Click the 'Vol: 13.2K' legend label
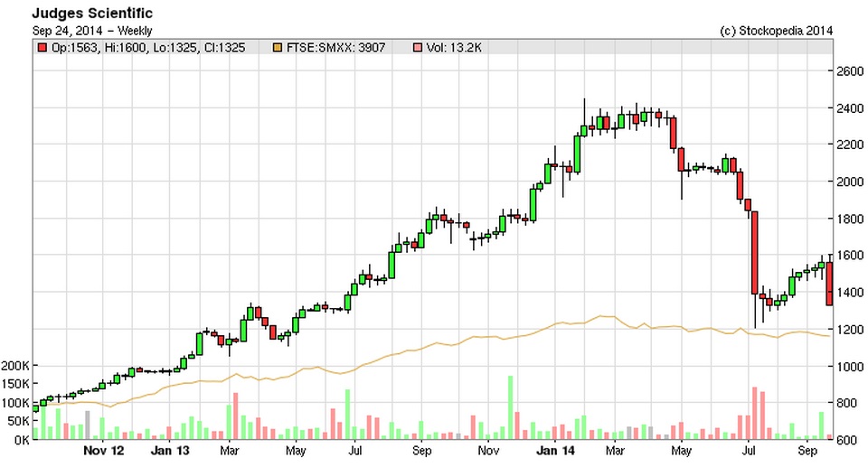Image resolution: width=868 pixels, height=467 pixels. [x=454, y=48]
